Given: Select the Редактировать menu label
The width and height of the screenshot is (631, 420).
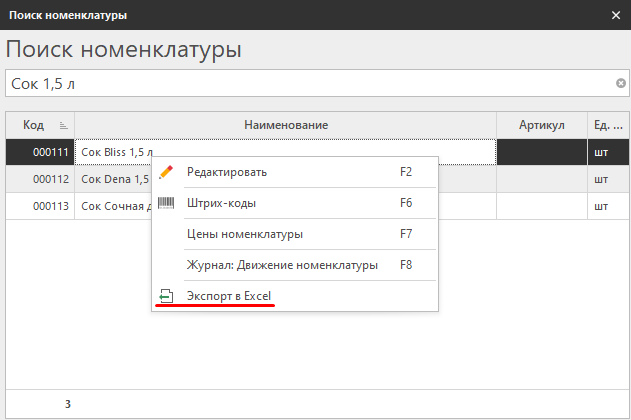Looking at the screenshot, I should click(x=227, y=172).
